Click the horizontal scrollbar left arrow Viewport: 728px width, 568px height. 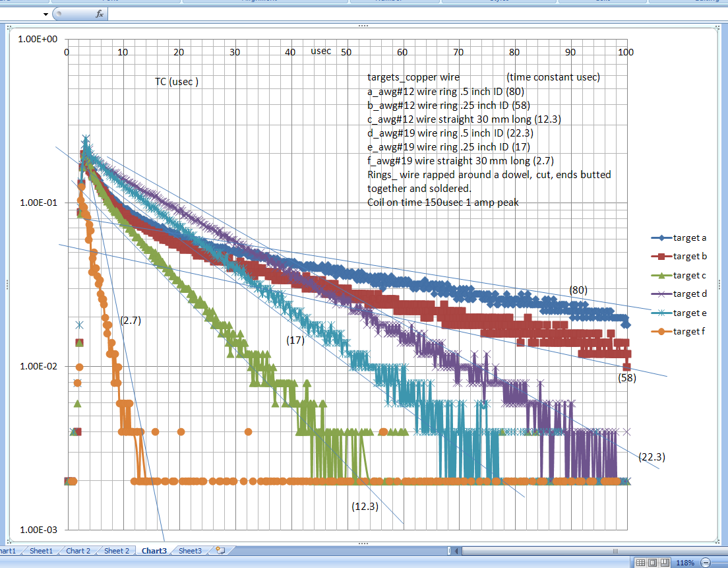tap(456, 552)
